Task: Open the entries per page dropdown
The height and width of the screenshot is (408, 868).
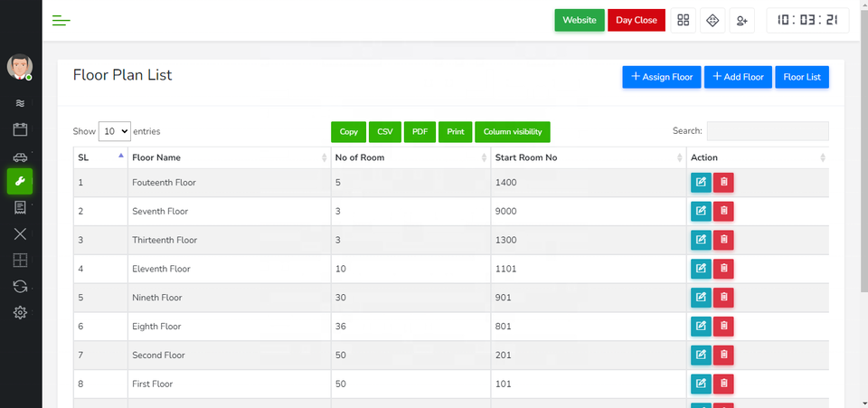Action: [115, 131]
